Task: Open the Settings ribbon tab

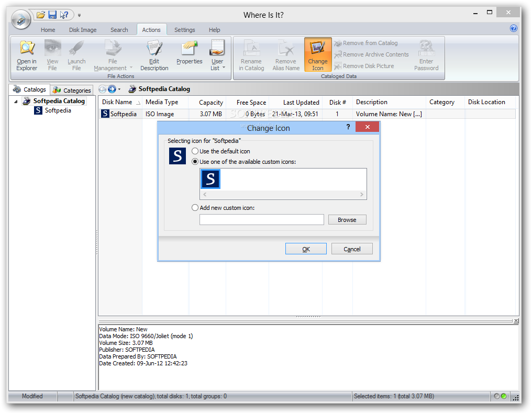Action: (184, 30)
